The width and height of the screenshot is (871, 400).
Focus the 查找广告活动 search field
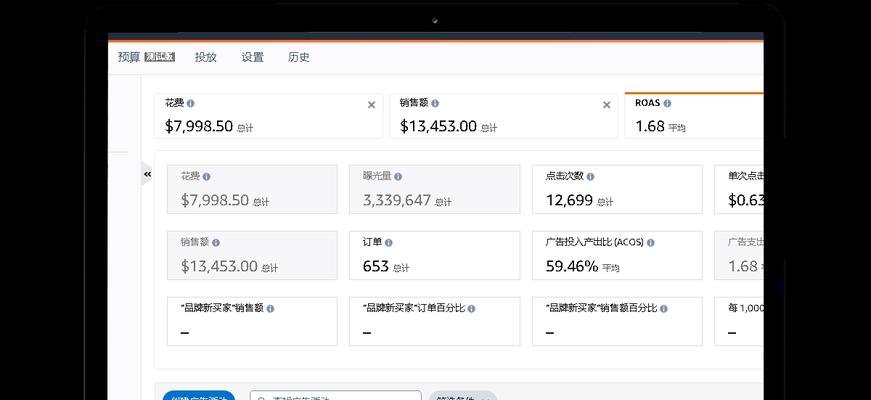coord(336,396)
